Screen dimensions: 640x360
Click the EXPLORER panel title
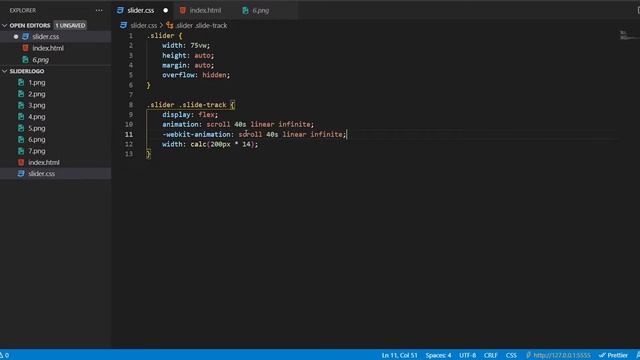coord(23,10)
